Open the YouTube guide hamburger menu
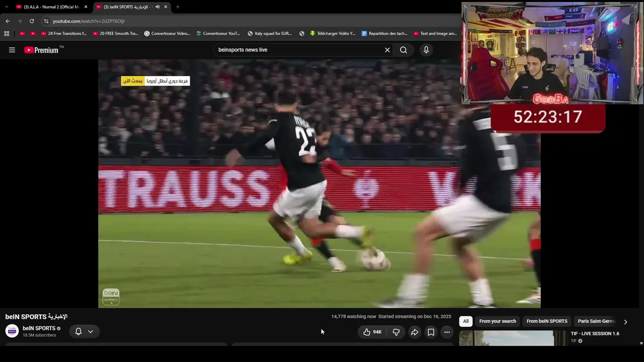This screenshot has width=644, height=362. 12,50
